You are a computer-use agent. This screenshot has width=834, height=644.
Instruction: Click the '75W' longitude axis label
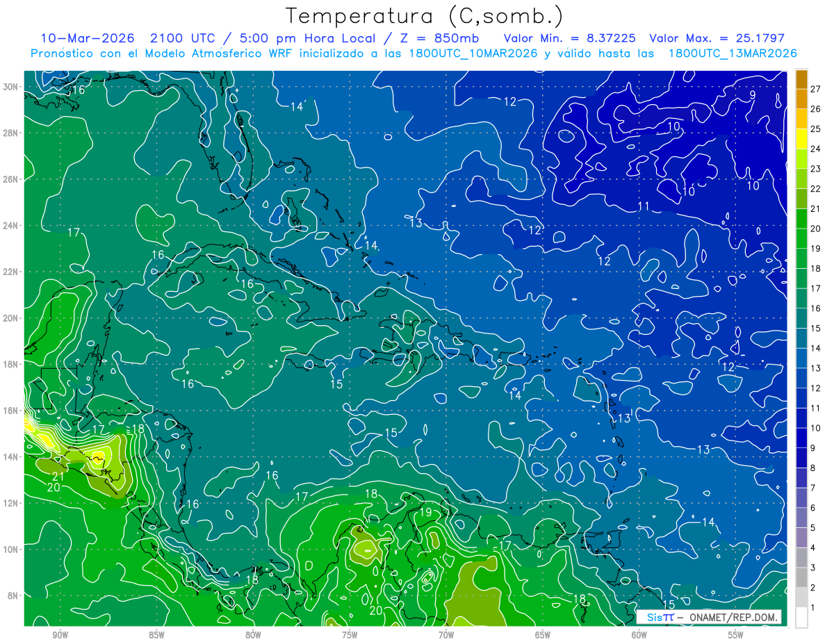click(x=350, y=635)
